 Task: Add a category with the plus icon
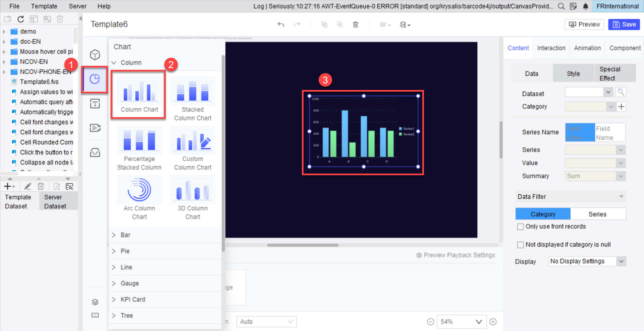[x=622, y=107]
